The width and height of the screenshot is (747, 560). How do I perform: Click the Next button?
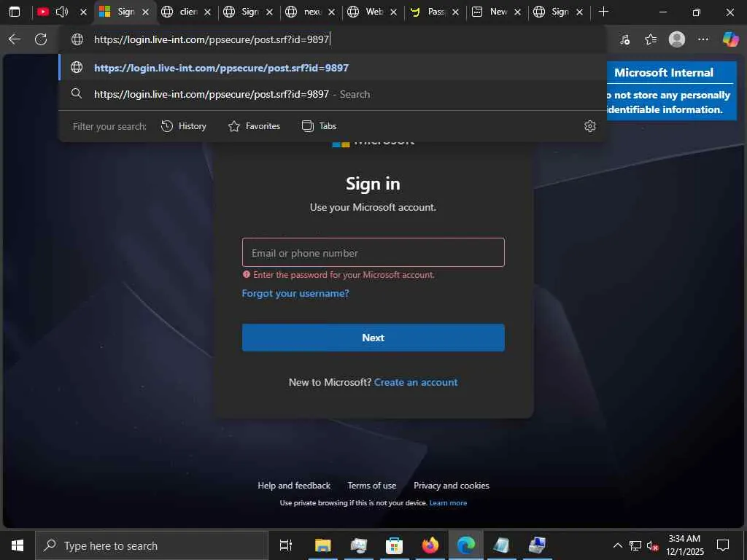[373, 338]
